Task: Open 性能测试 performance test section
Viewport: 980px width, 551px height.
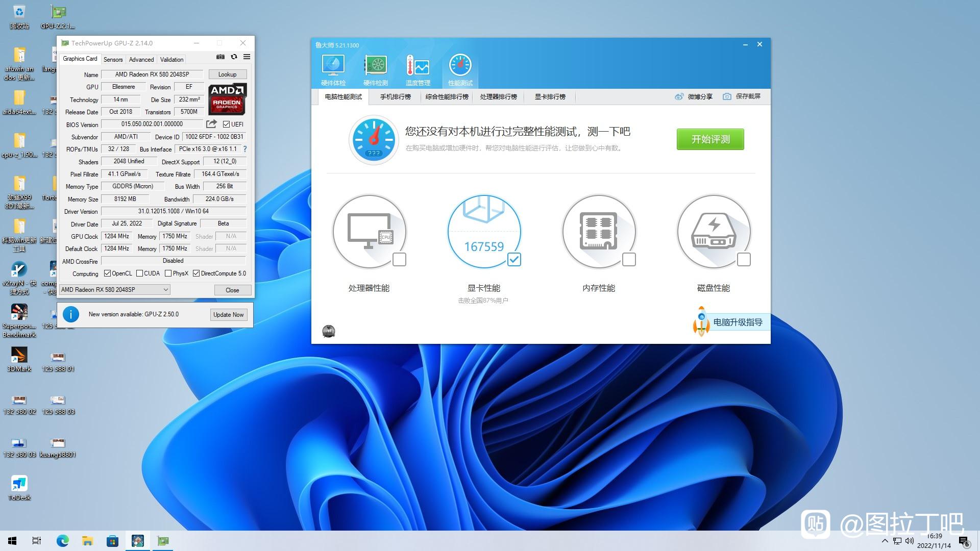Action: pos(460,70)
